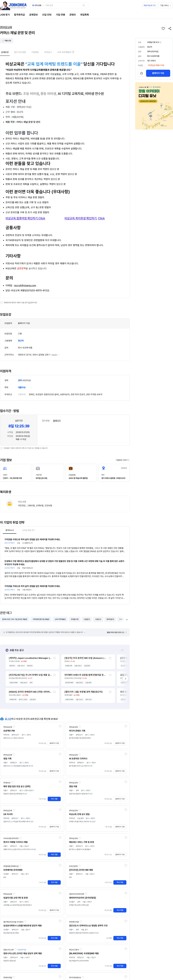Like the posting with the heart icon

(163, 29)
